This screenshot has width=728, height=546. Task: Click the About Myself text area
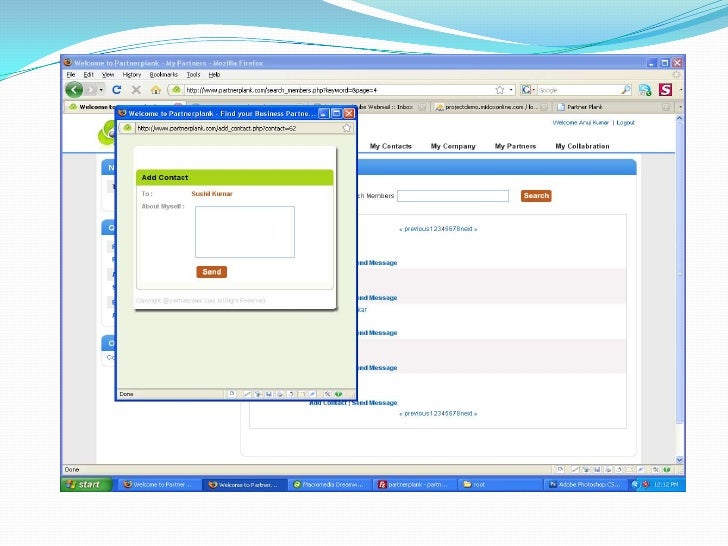point(245,232)
